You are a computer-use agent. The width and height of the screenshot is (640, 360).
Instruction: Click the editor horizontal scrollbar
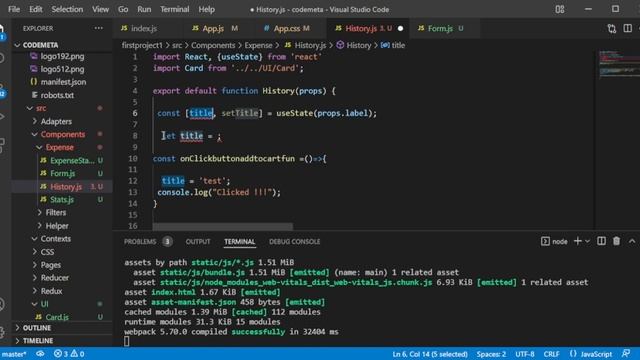point(222,226)
